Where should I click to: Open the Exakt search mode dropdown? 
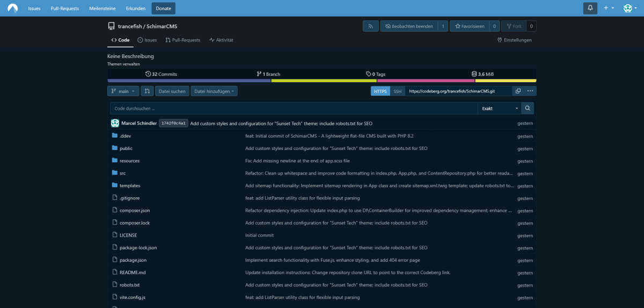point(500,108)
